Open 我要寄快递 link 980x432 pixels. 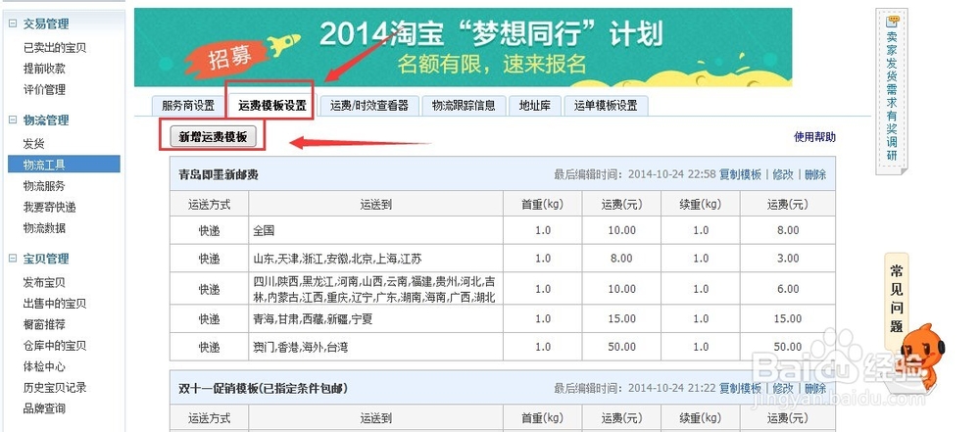49,208
